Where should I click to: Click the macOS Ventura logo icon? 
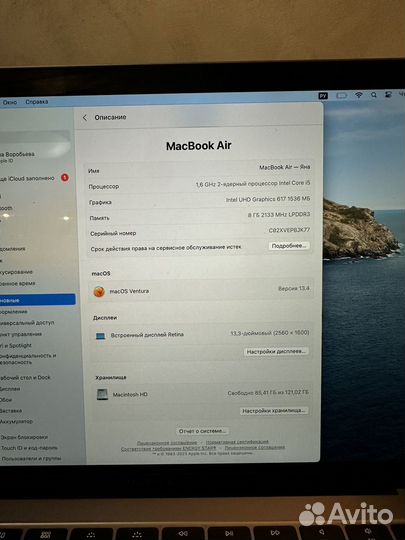(99, 292)
